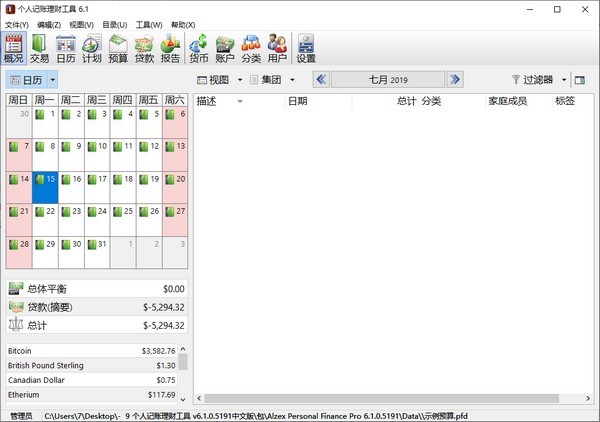Image resolution: width=600 pixels, height=422 pixels.
Task: Go to previous month with left arrows
Action: pos(321,79)
